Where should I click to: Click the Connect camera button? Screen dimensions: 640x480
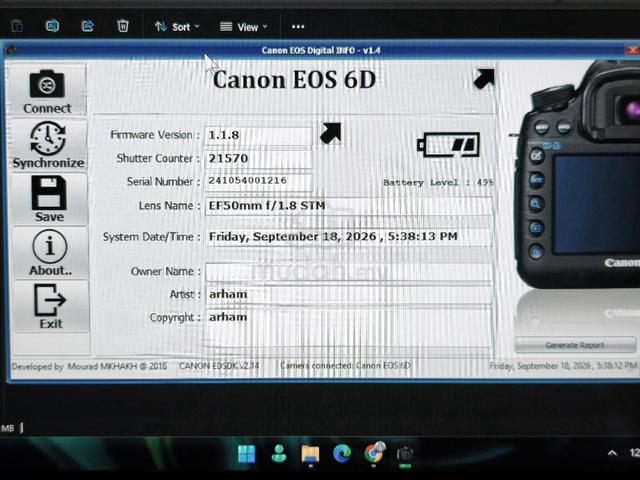coord(47,91)
